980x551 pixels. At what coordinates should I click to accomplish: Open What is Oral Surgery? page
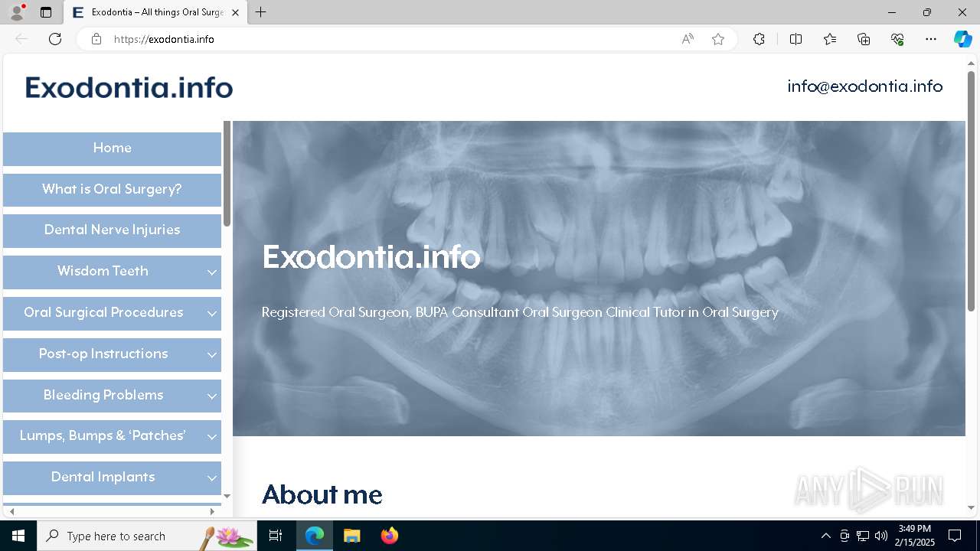click(112, 190)
